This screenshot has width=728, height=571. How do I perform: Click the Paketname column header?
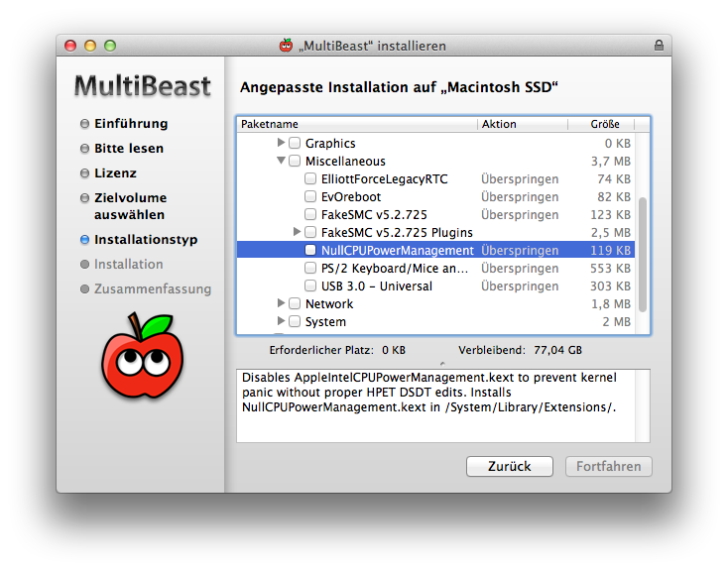[x=357, y=124]
